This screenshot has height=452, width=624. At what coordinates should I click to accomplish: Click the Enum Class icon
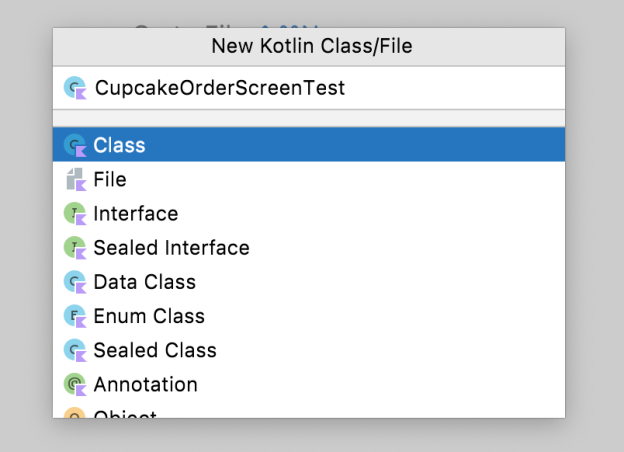point(75,316)
